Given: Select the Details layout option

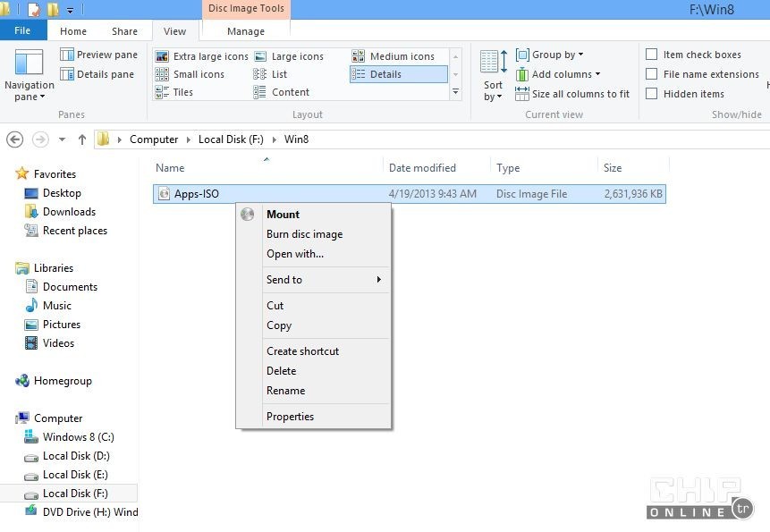Looking at the screenshot, I should click(x=398, y=74).
